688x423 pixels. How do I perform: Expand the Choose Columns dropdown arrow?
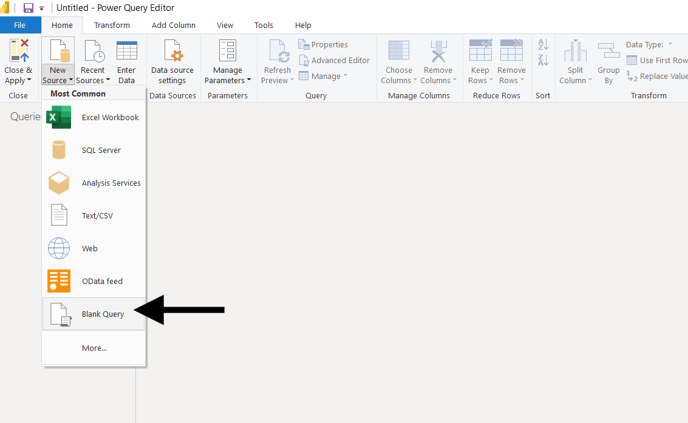coord(415,80)
